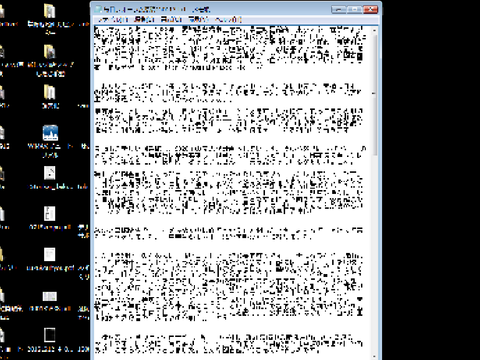This screenshot has width=480, height=360.
Task: Close the Notepad window
Action: point(370,9)
